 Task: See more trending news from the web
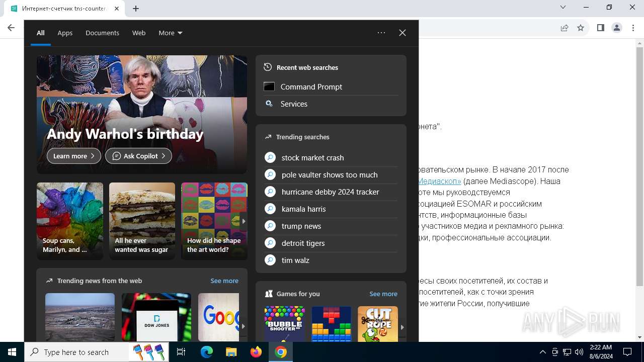point(224,281)
